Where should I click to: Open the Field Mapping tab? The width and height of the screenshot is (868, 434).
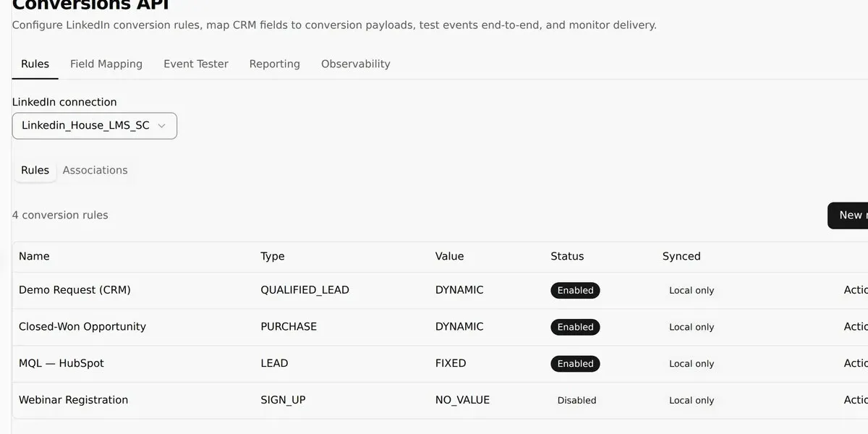(106, 64)
